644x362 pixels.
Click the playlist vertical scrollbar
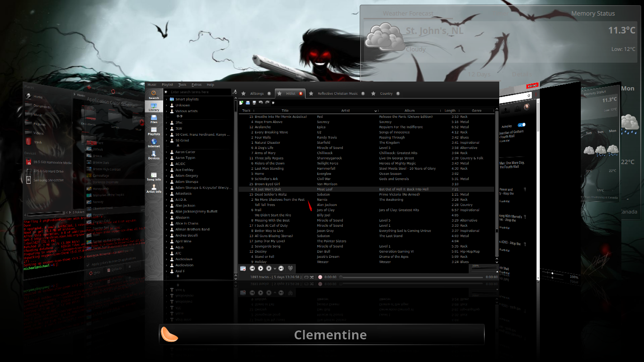coord(496,184)
